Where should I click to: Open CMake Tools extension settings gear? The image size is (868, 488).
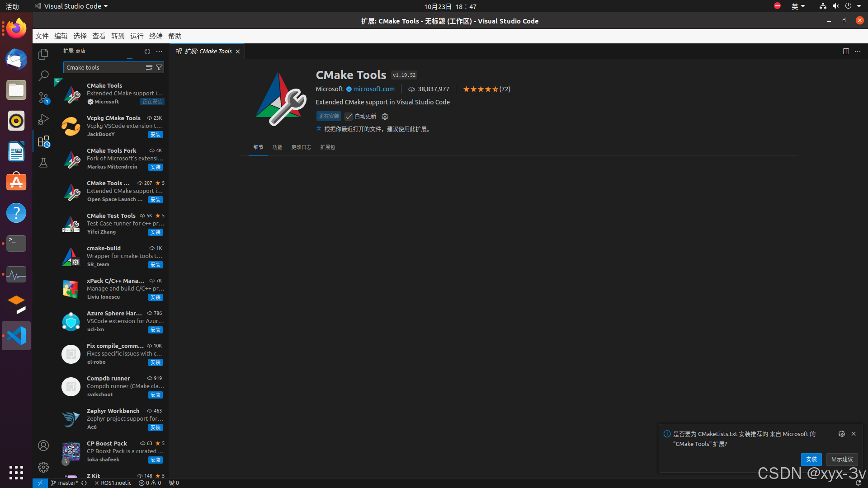[385, 117]
